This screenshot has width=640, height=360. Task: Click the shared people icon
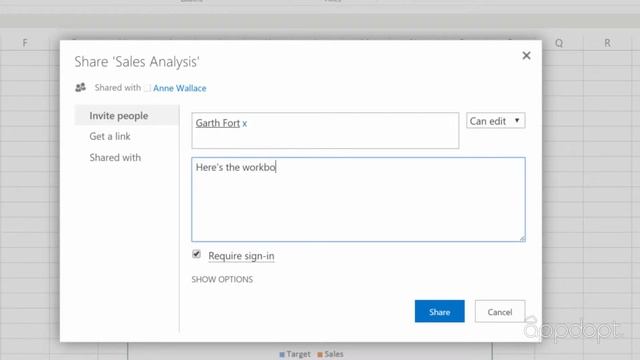(x=80, y=87)
